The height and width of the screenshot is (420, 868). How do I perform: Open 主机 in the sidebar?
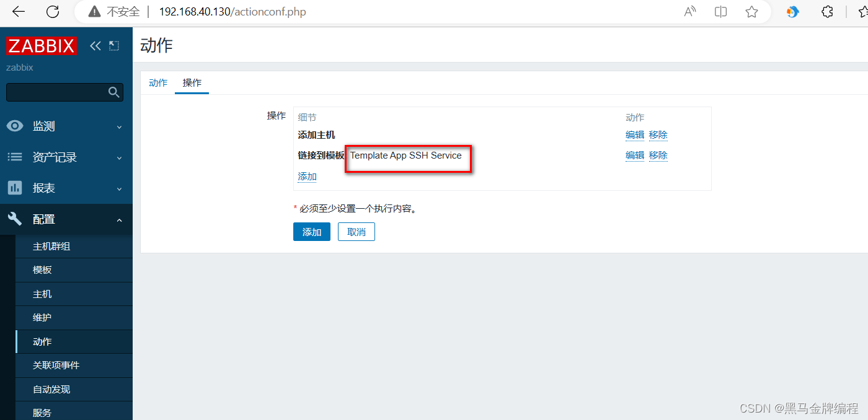pyautogui.click(x=74, y=294)
